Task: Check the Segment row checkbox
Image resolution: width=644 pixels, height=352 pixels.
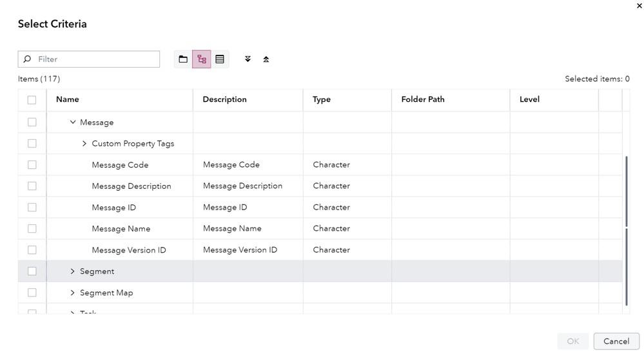Action: (32, 271)
